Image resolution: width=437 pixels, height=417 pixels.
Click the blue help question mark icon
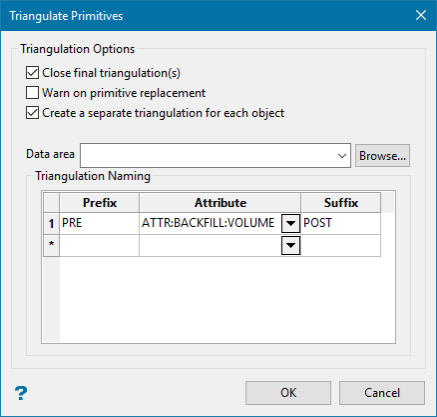pos(21,393)
